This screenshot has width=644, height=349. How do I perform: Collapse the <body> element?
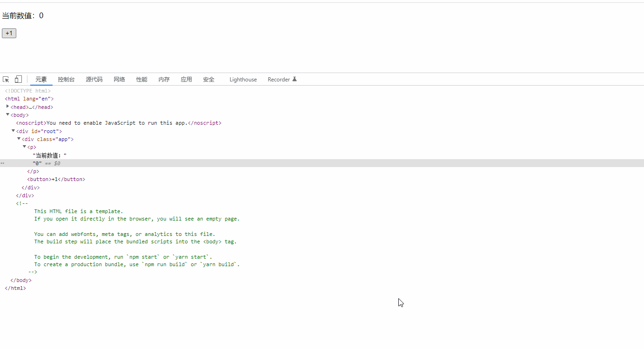[x=7, y=114]
